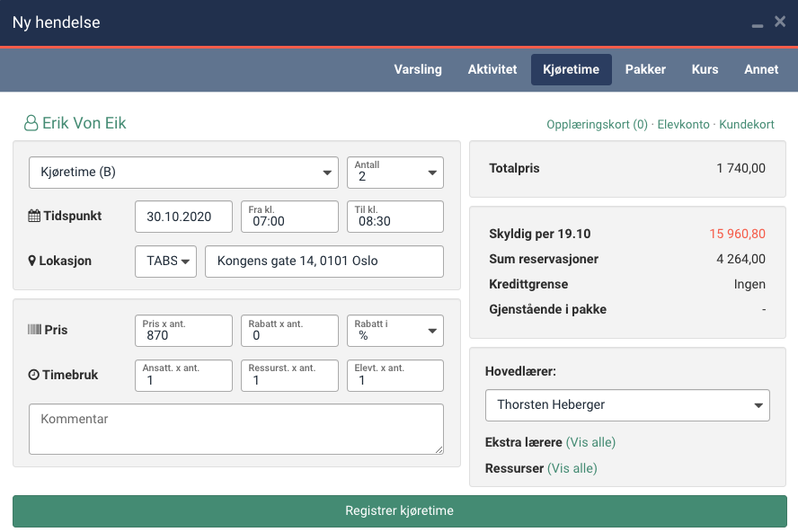The height and width of the screenshot is (532, 798).
Task: Click the map pin icon next to Lokasjon
Action: pos(32,261)
